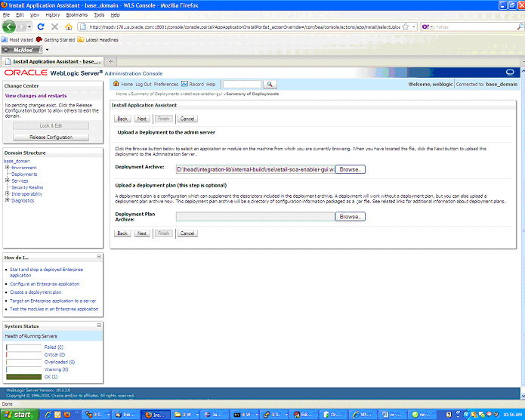Viewport: 525px width, 420px height.
Task: Open Configure an Enterprise application link
Action: 45,284
